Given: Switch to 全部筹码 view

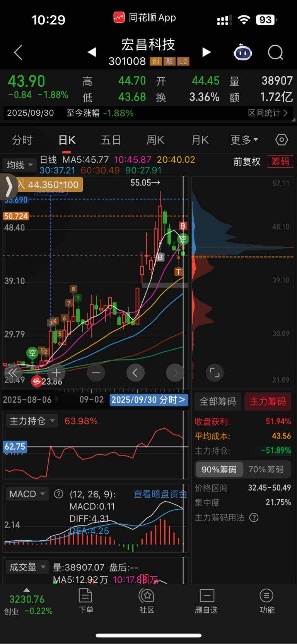Looking at the screenshot, I should [218, 402].
